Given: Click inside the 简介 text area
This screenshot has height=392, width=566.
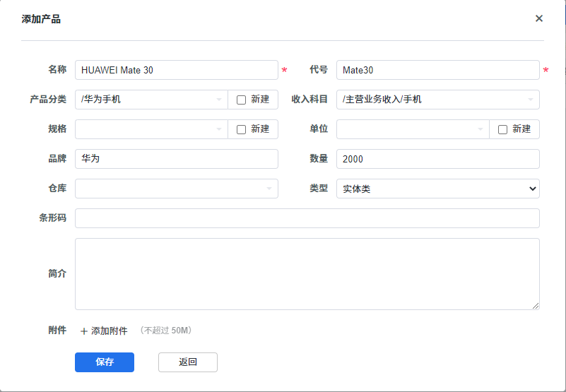Looking at the screenshot, I should (307, 274).
